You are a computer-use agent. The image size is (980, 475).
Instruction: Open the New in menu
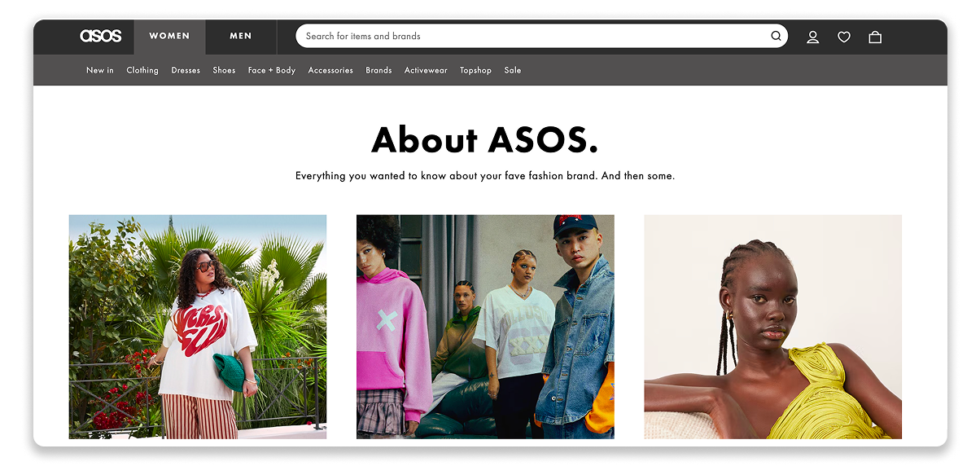[100, 70]
